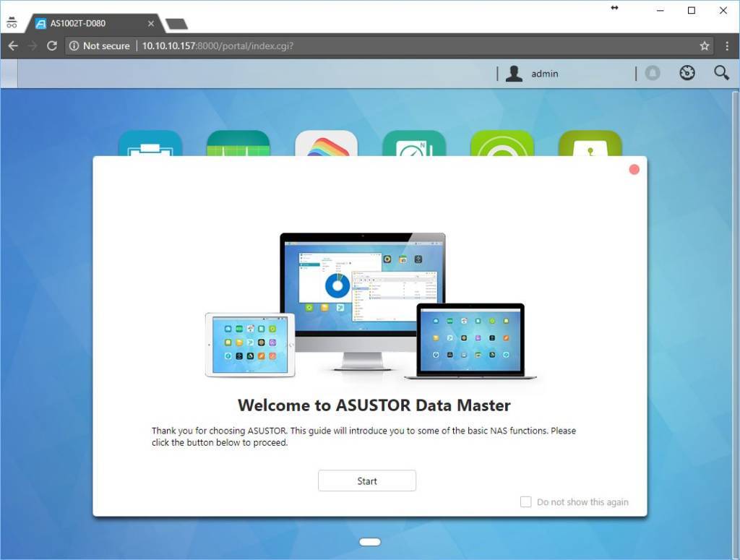Open the notifications bell icon
Screen dimensions: 740x560
click(x=653, y=73)
